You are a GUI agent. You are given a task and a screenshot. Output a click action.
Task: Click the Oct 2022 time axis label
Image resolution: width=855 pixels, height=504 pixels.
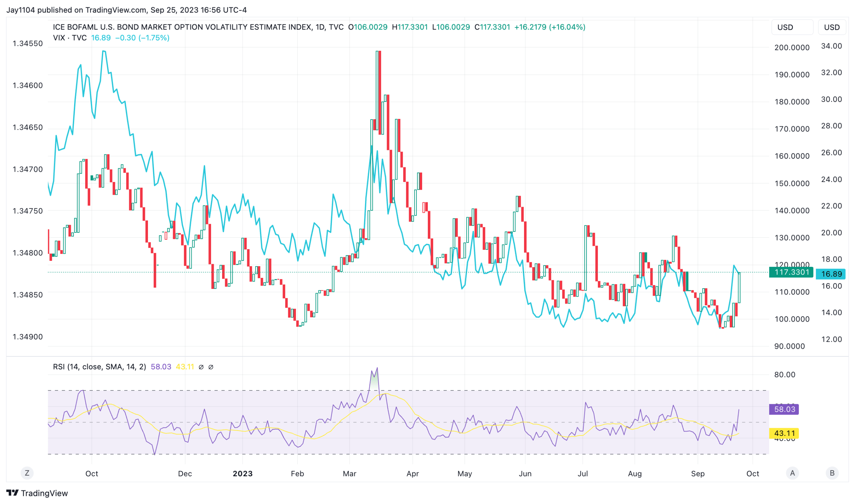pyautogui.click(x=92, y=473)
